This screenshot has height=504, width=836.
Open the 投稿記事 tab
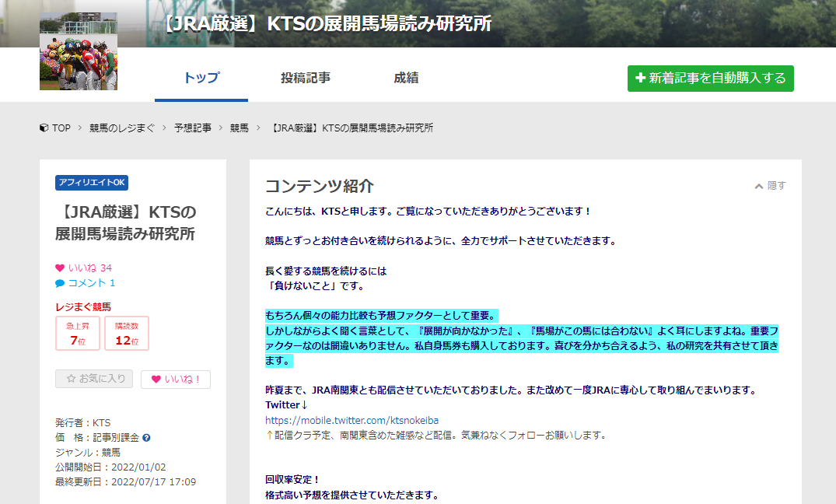(x=306, y=78)
